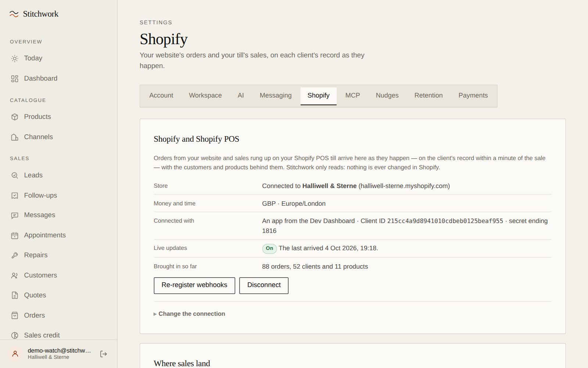Click the On live updates badge
Viewport: 588px width, 368px height.
click(269, 248)
